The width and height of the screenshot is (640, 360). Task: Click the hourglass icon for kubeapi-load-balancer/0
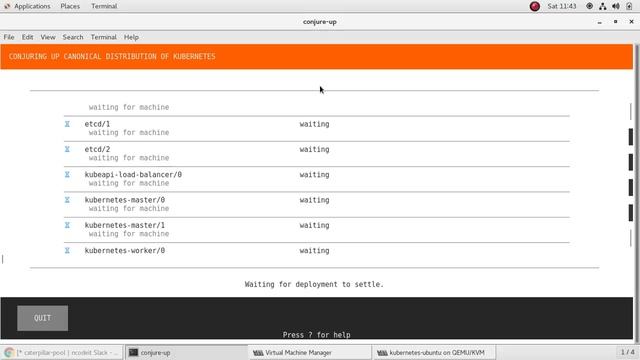click(67, 175)
